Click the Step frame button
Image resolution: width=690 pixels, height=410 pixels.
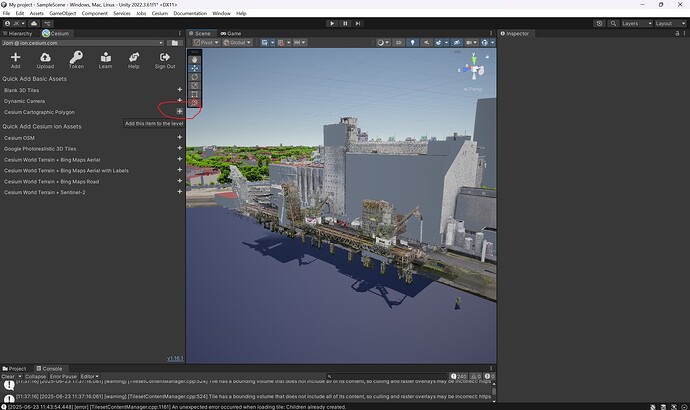point(358,23)
